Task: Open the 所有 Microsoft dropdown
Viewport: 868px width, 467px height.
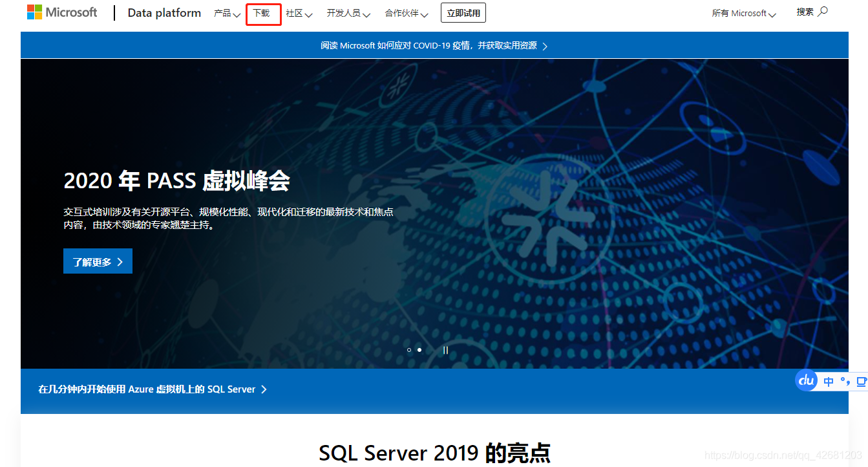Action: point(744,13)
